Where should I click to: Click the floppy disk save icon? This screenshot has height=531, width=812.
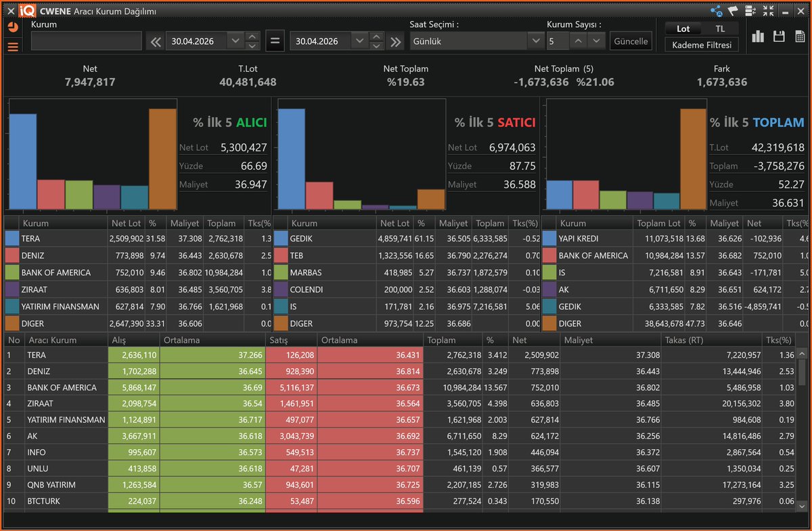(779, 37)
